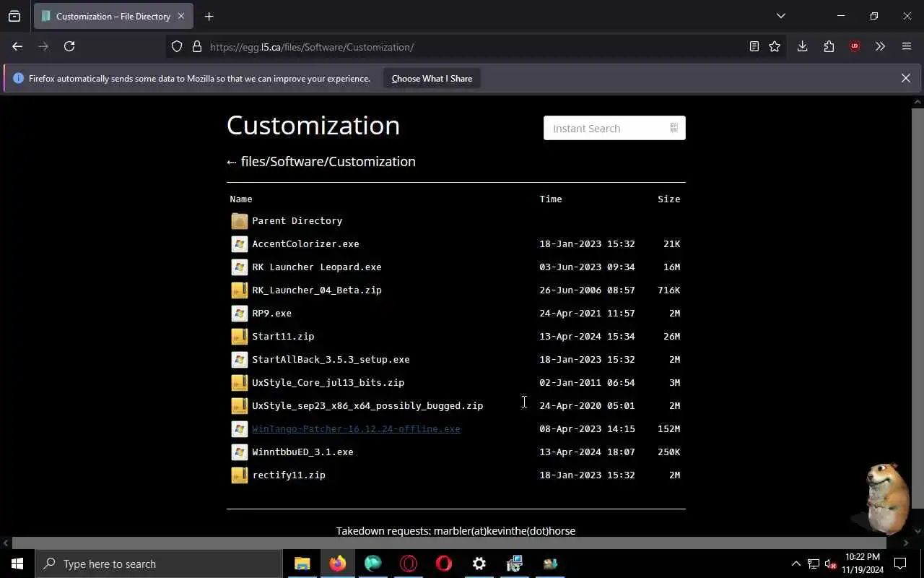The width and height of the screenshot is (924, 578).
Task: Download StartAllBack_3.5.3_setup.exe
Action: pyautogui.click(x=331, y=359)
